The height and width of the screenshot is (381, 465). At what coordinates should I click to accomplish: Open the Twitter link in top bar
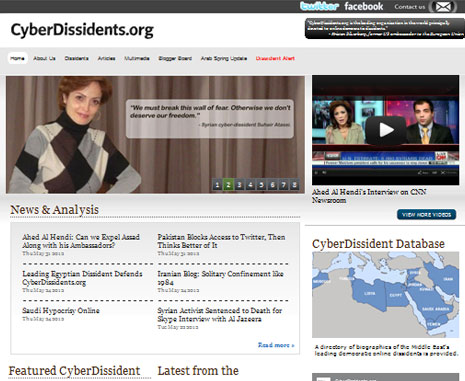point(319,6)
